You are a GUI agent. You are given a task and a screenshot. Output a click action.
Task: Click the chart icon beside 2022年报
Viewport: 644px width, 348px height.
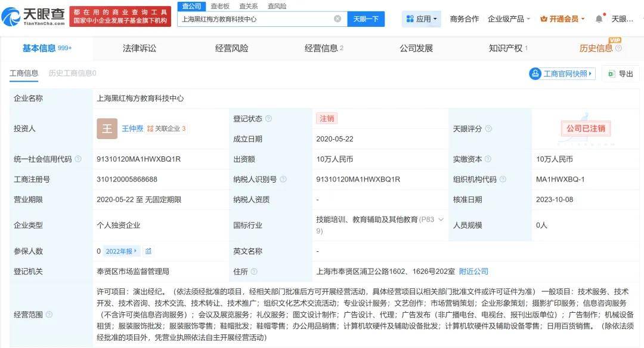148,251
